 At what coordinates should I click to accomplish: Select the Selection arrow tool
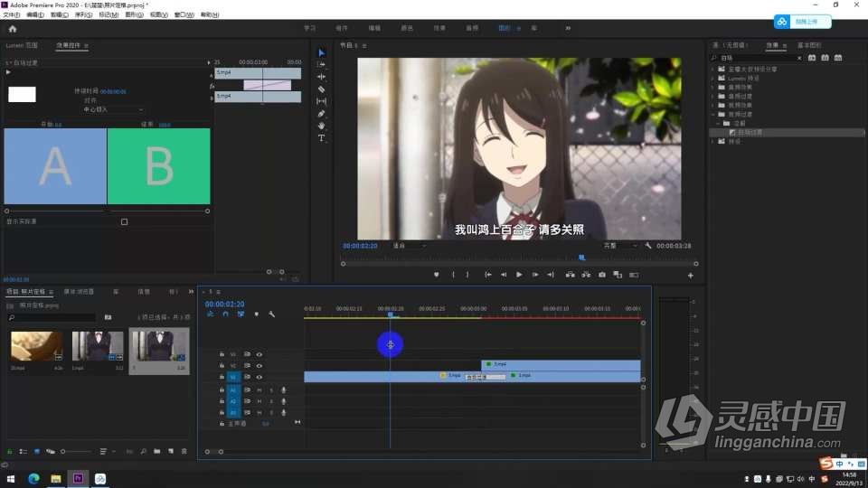pos(322,53)
